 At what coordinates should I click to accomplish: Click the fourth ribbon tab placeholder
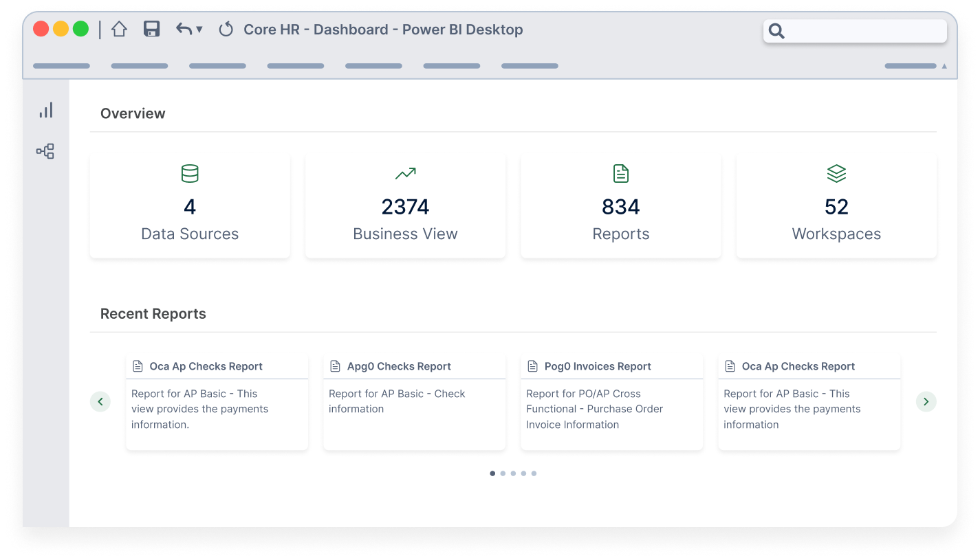(295, 66)
